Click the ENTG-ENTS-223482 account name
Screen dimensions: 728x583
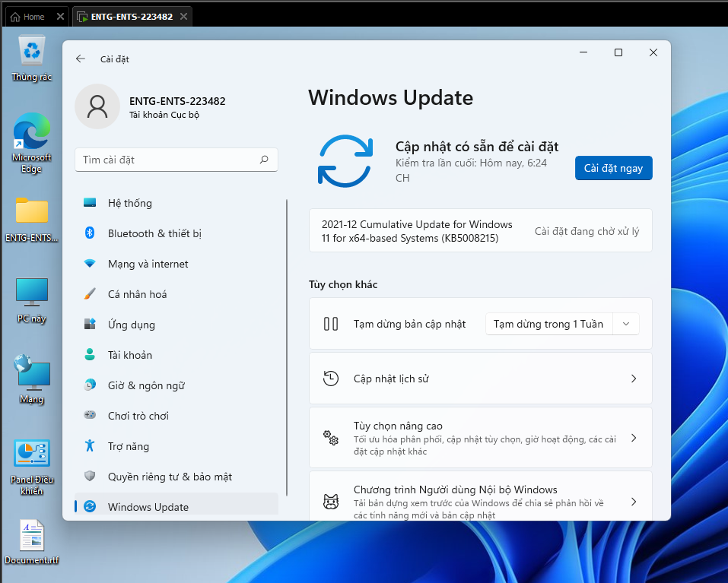pyautogui.click(x=177, y=100)
